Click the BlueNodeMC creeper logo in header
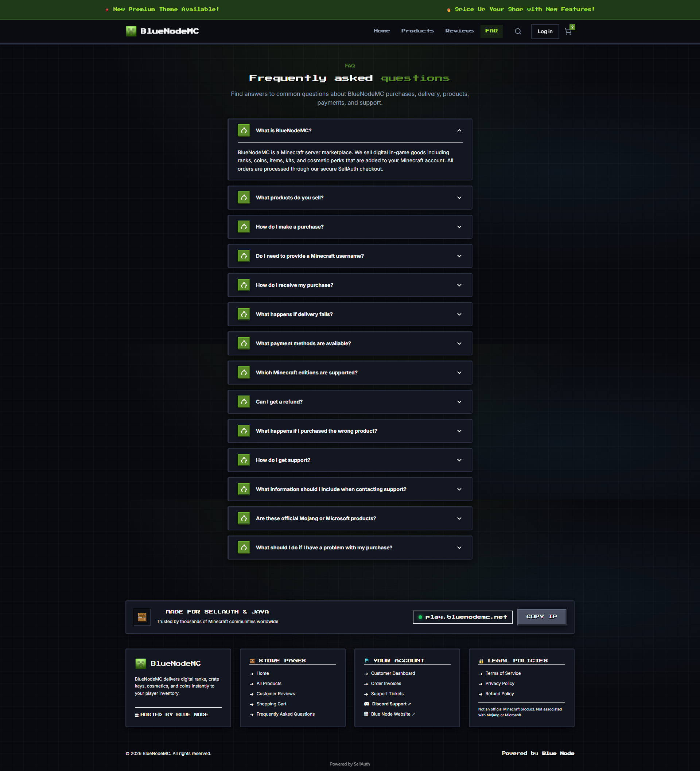 131,31
